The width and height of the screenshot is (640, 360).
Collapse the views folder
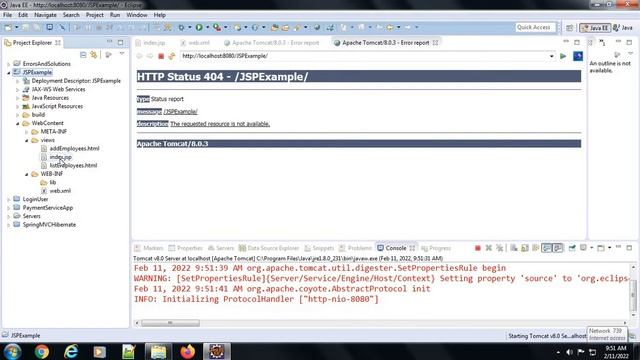27,140
